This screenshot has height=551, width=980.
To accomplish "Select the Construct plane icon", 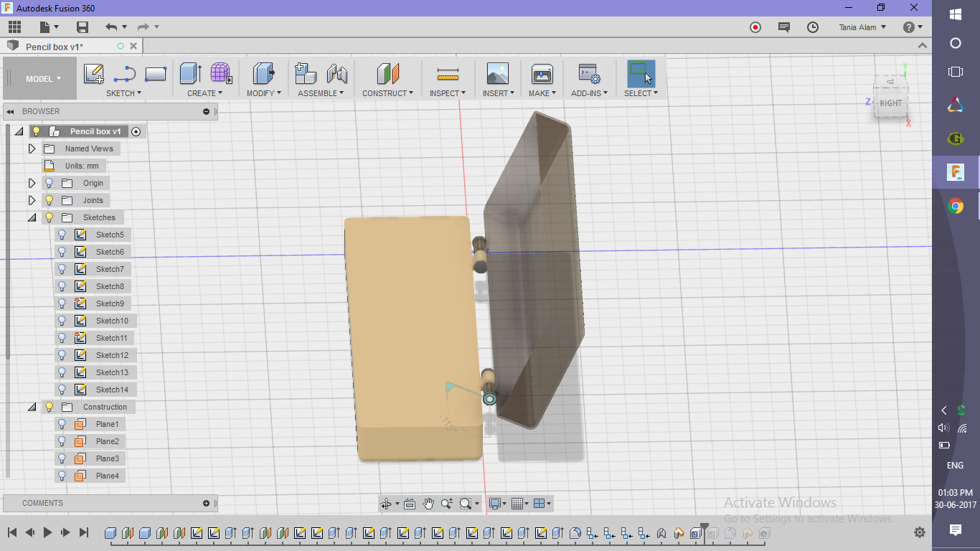I will 387,73.
